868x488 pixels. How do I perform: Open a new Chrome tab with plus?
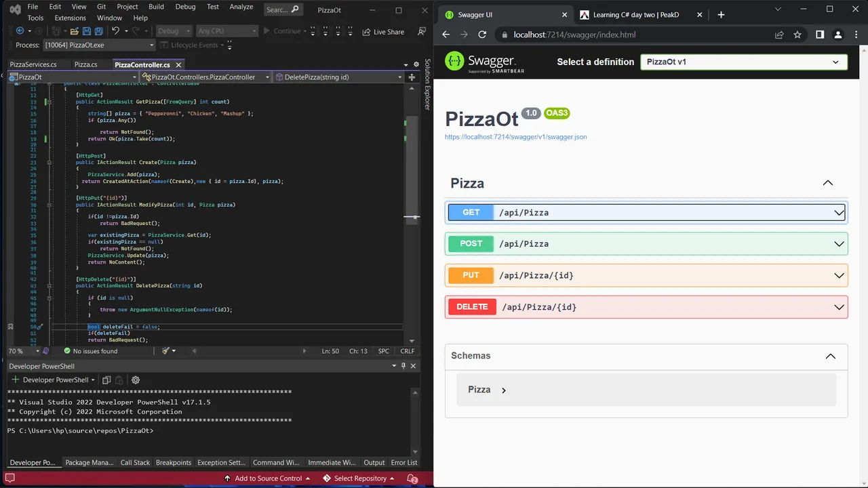click(x=721, y=14)
